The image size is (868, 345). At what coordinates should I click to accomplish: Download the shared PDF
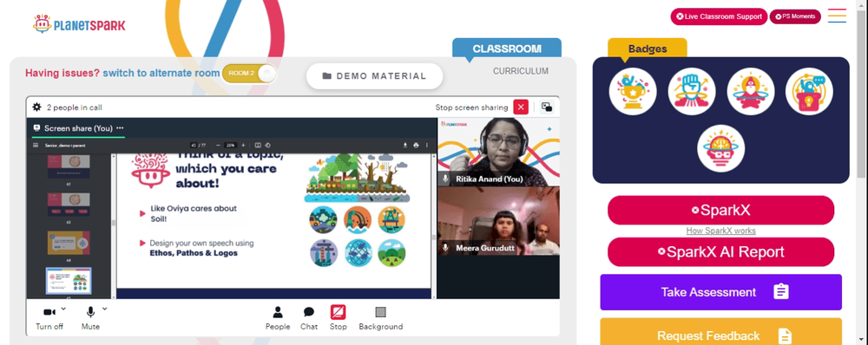click(405, 145)
